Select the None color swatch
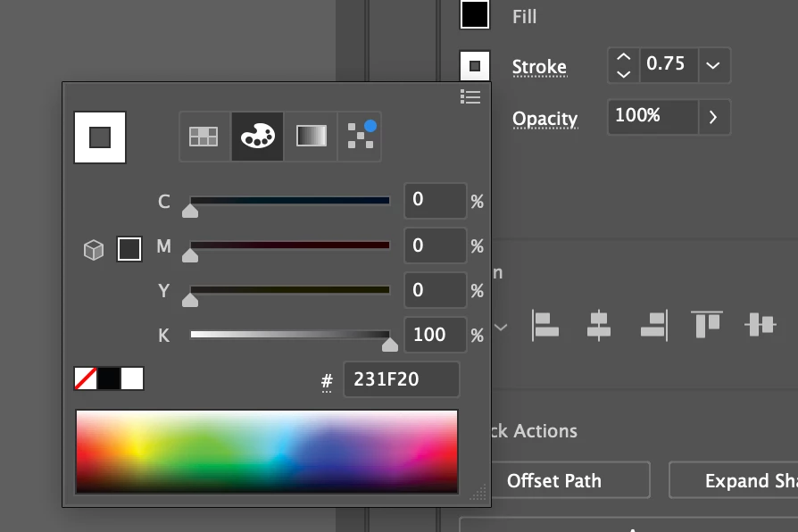The width and height of the screenshot is (798, 532). (86, 378)
